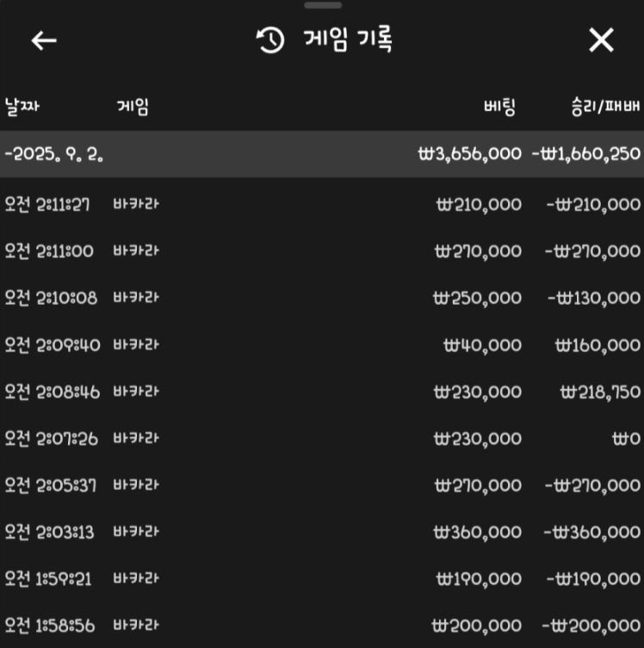Open the record winning ₩218,750
644x648 pixels.
click(322, 392)
